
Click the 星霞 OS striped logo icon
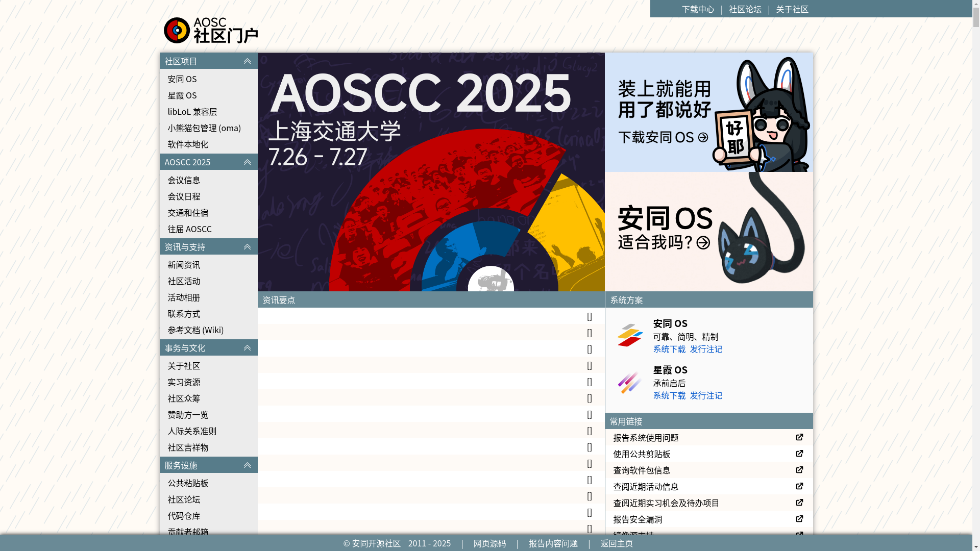630,382
